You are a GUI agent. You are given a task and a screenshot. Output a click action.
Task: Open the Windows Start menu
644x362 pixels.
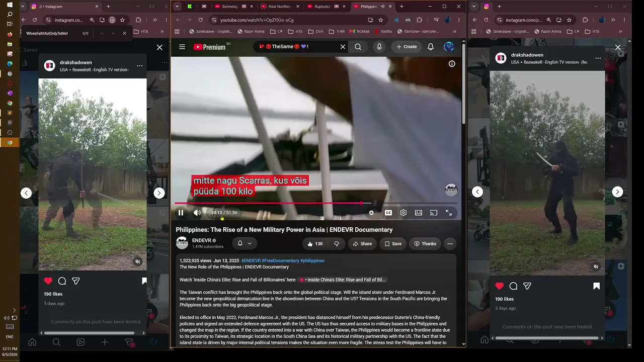click(10, 5)
